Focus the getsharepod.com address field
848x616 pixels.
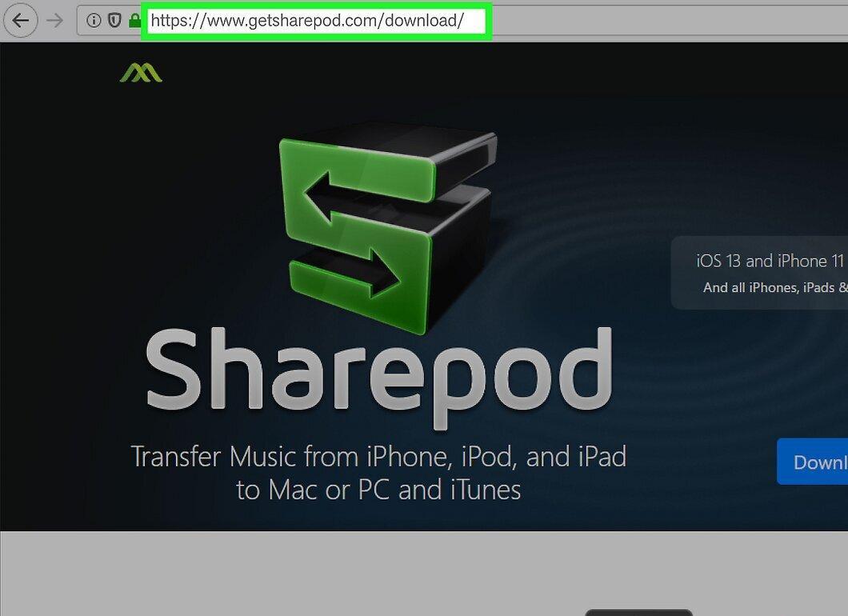coord(317,21)
